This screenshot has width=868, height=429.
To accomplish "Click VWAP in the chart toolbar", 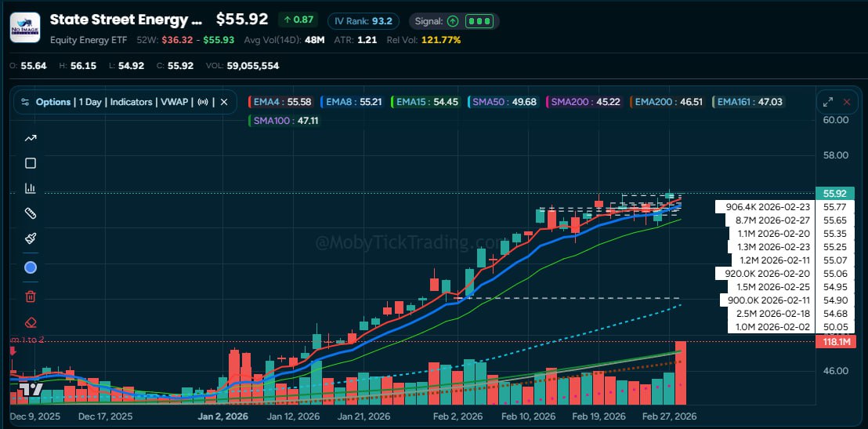I will click(x=175, y=102).
